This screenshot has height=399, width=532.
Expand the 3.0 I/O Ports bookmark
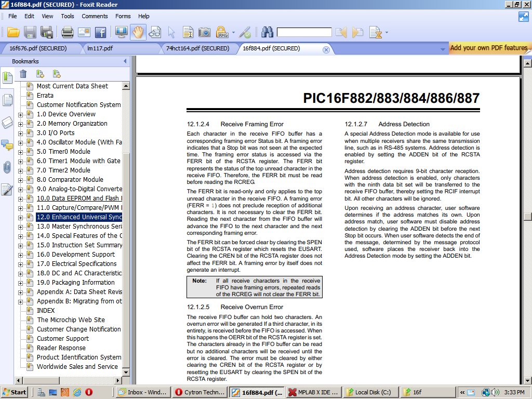click(x=21, y=134)
